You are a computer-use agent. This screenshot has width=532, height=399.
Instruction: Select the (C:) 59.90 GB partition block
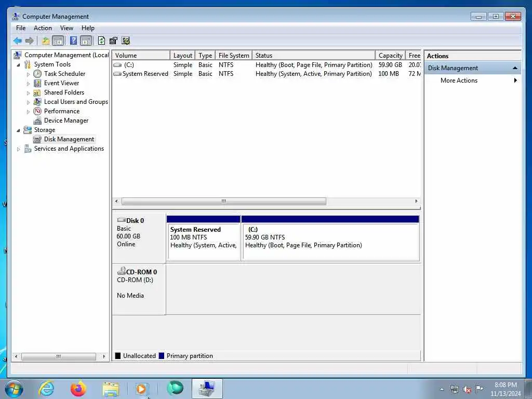point(330,238)
